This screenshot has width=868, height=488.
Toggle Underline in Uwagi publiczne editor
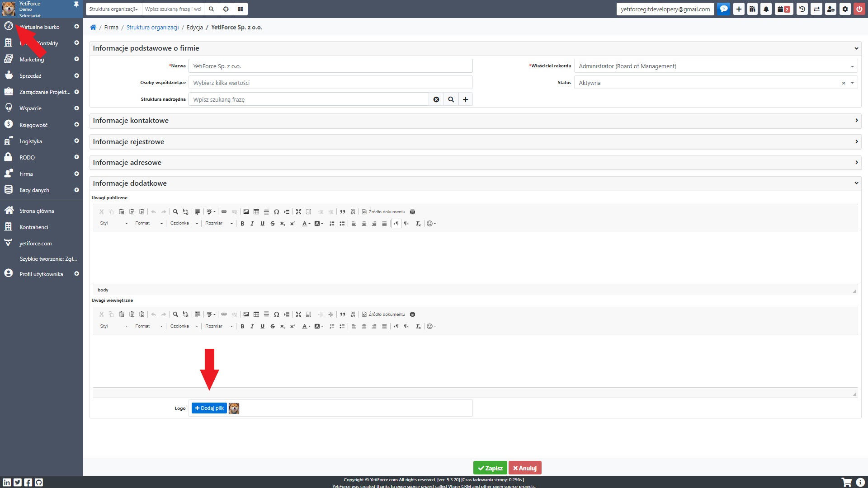[x=262, y=224]
